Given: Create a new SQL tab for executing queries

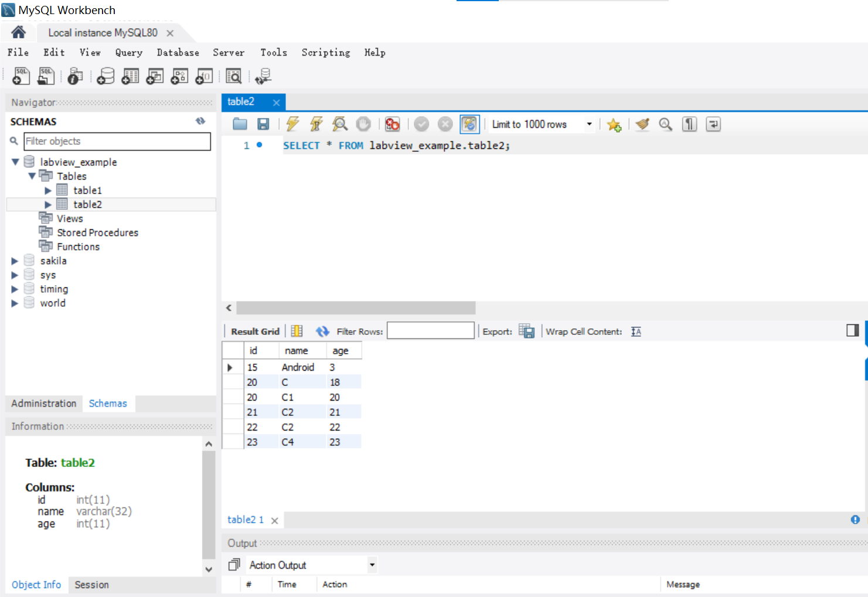Looking at the screenshot, I should (21, 76).
